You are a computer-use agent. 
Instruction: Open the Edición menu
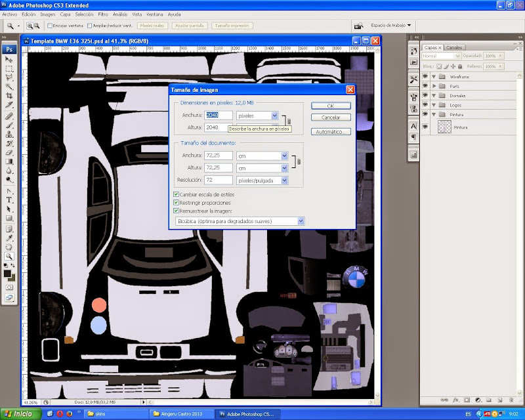(x=28, y=14)
